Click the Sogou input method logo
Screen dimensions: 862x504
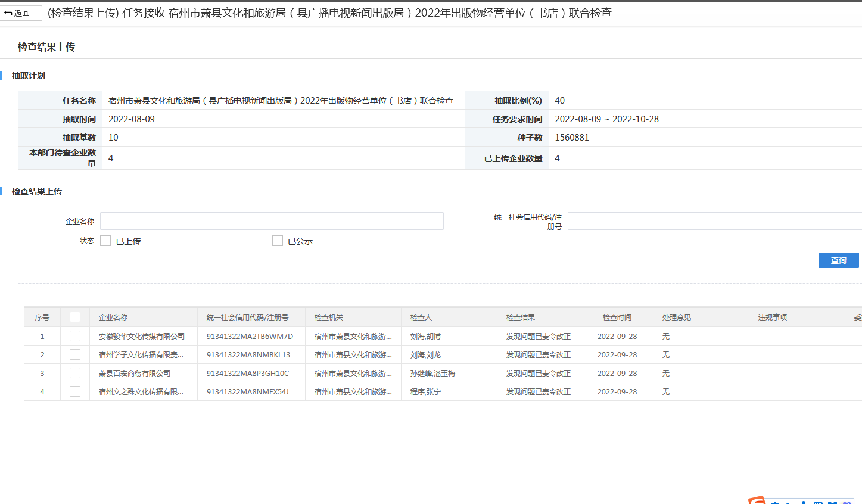coord(757,500)
